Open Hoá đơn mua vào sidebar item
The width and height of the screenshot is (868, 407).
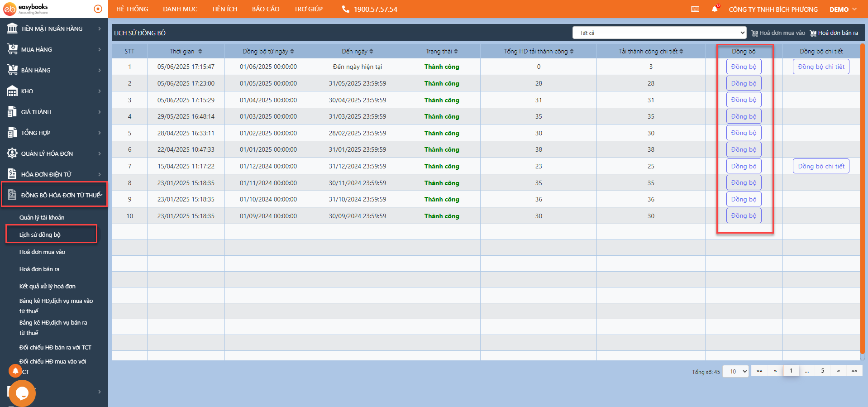click(x=42, y=252)
